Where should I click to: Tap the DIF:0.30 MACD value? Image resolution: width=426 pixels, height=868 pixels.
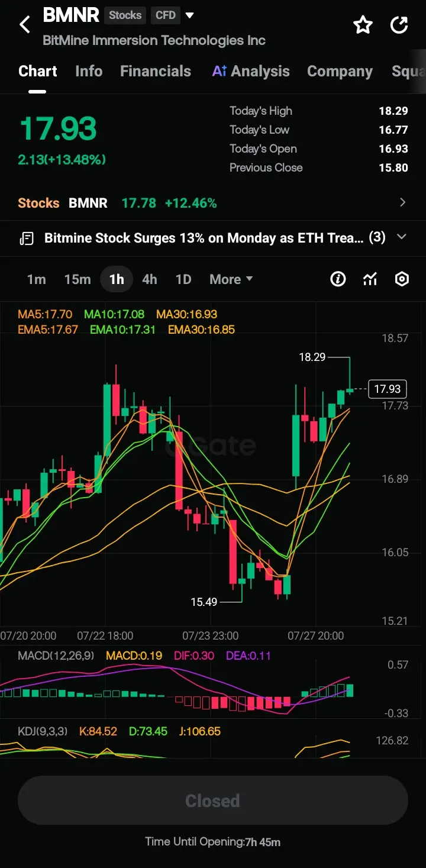[194, 656]
